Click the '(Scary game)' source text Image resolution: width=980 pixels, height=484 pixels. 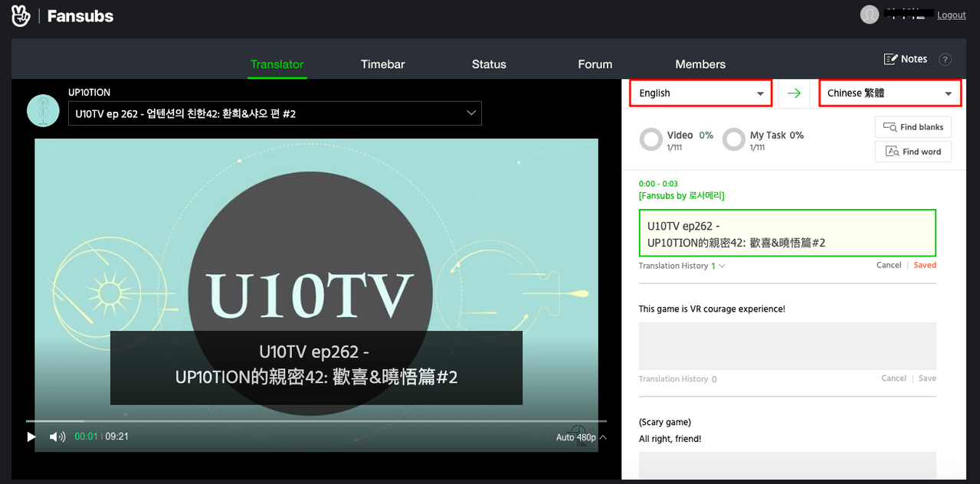click(665, 422)
